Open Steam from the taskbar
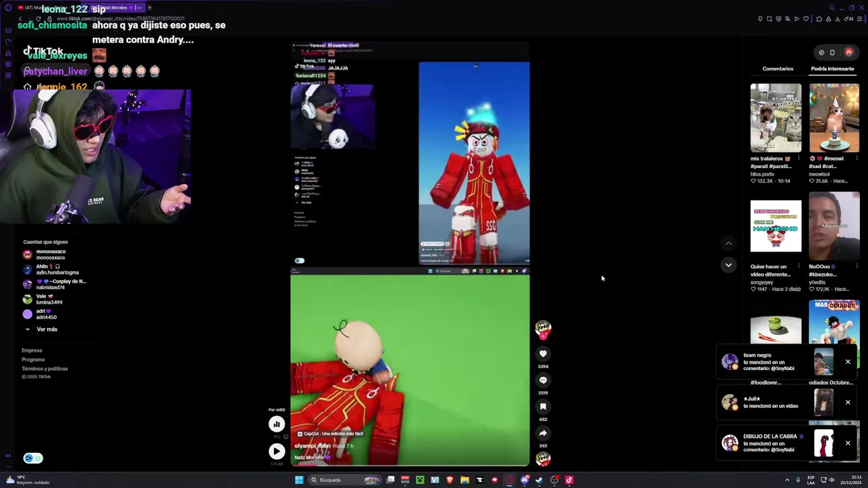The width and height of the screenshot is (868, 488). (x=539, y=480)
